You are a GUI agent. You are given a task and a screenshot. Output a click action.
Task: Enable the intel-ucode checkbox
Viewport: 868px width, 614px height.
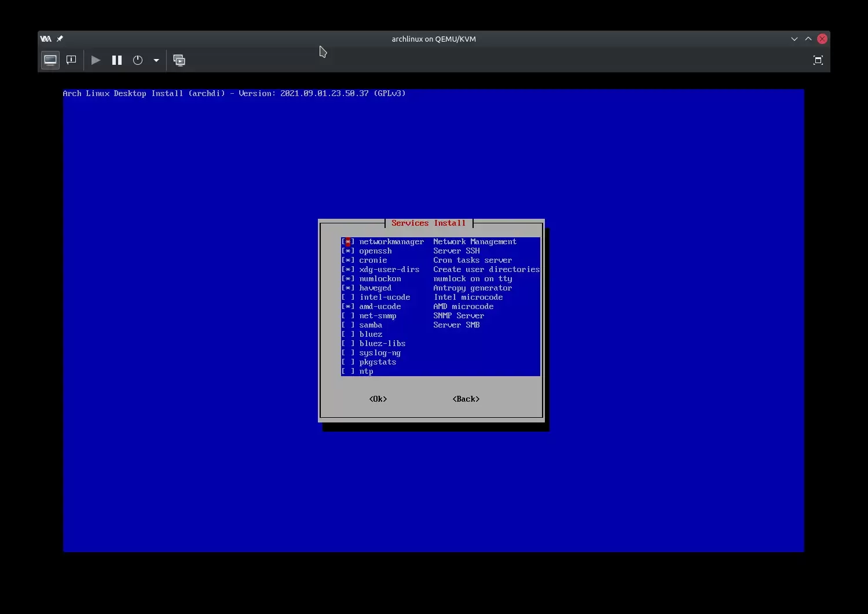click(x=348, y=297)
